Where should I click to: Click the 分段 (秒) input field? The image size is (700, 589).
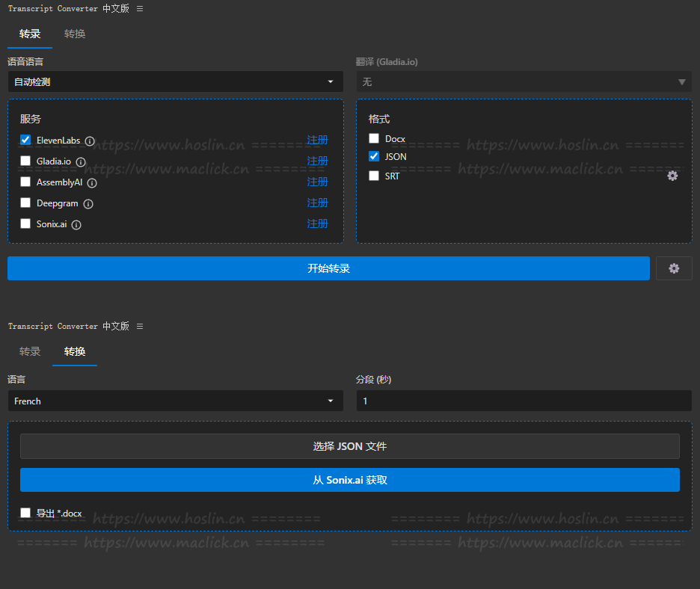[524, 401]
